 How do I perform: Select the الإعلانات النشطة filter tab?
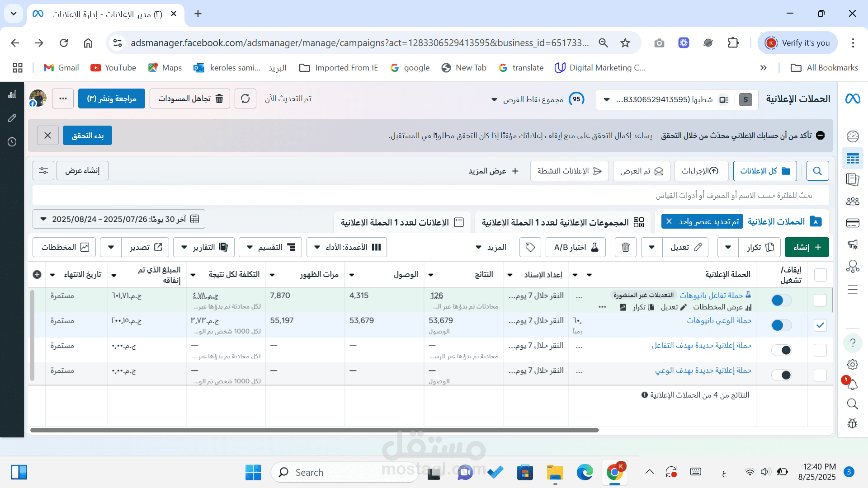570,171
